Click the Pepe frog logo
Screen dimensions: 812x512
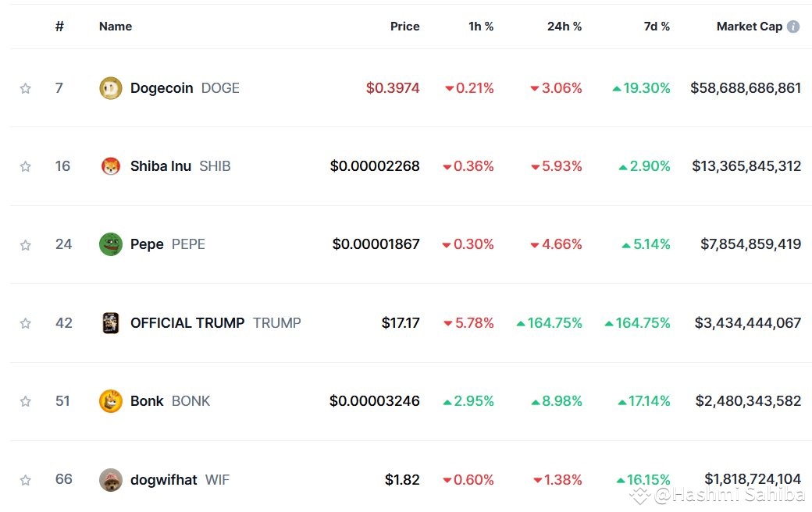click(111, 244)
